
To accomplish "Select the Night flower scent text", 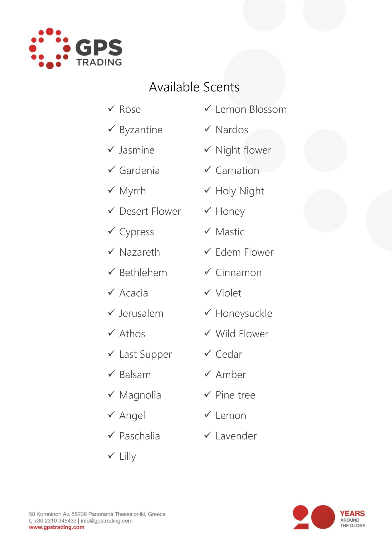I will pos(243,150).
